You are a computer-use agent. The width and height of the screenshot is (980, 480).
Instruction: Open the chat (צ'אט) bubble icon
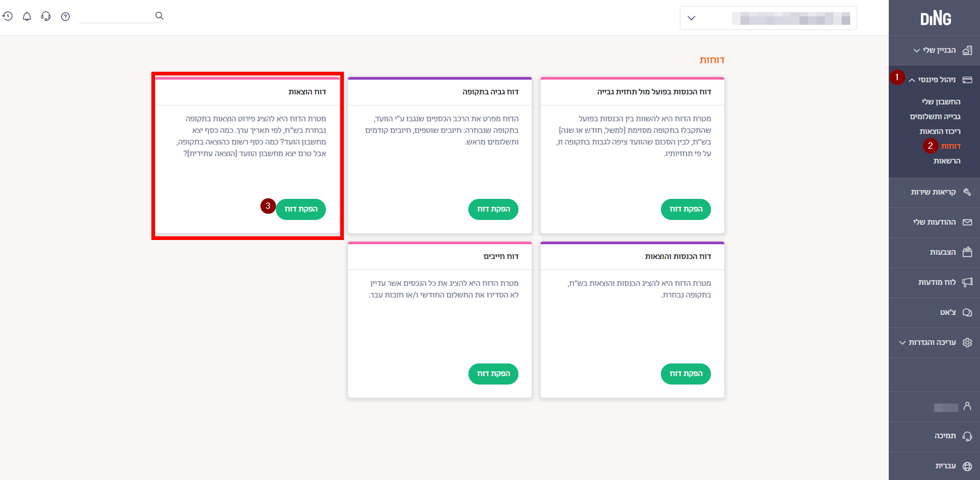click(x=967, y=312)
